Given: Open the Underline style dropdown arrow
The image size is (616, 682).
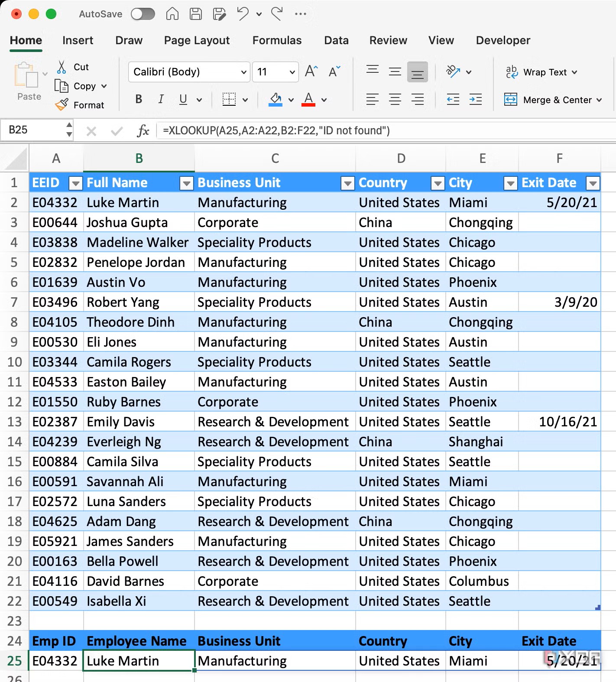Looking at the screenshot, I should [x=199, y=100].
